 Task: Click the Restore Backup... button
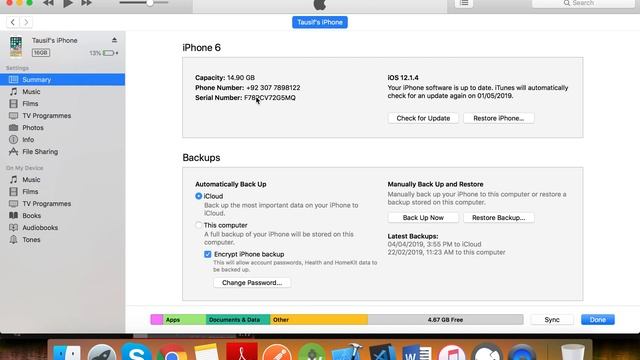pos(498,218)
